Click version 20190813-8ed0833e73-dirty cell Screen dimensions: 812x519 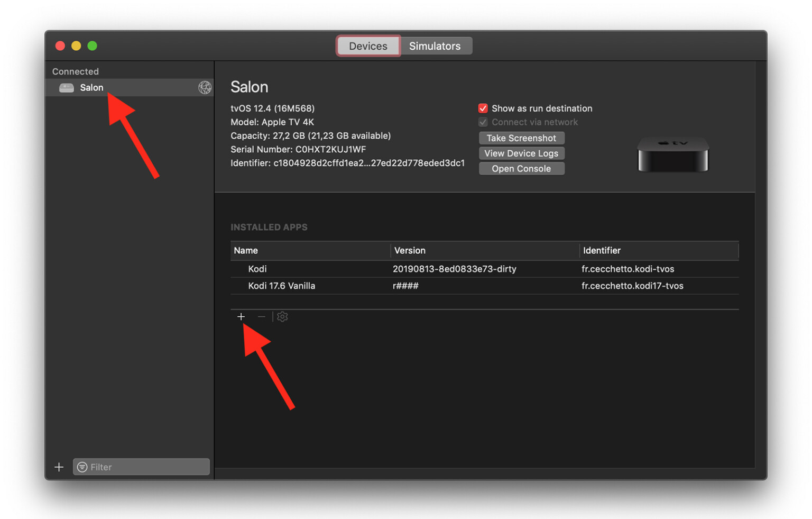click(x=454, y=269)
